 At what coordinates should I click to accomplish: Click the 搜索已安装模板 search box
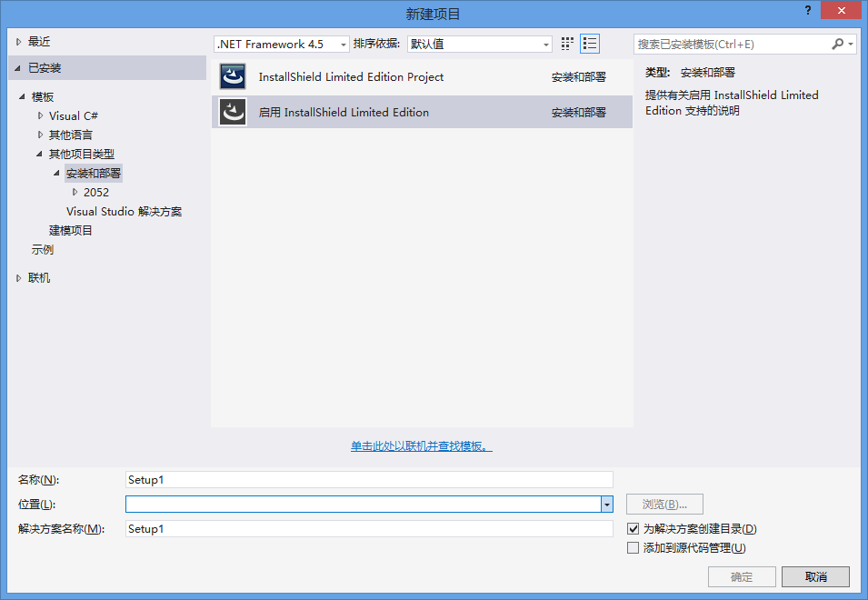coord(732,44)
